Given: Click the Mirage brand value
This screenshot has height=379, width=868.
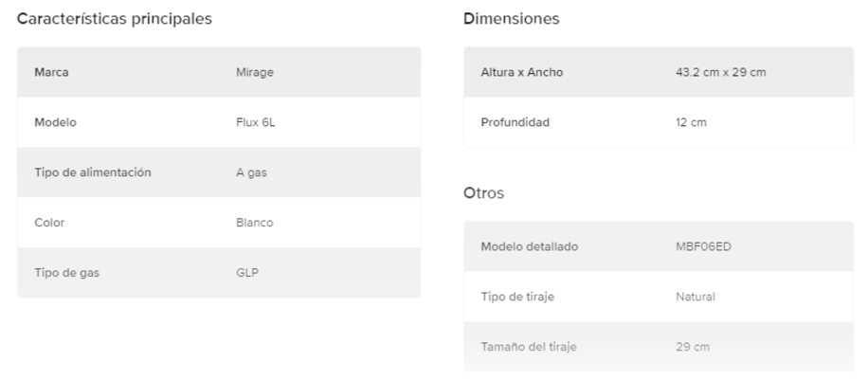Looking at the screenshot, I should [254, 72].
